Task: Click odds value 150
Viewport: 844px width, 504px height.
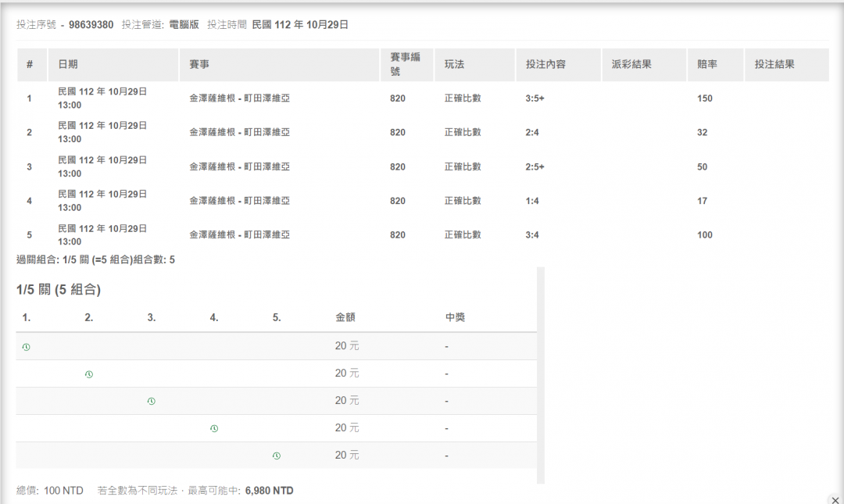Action: pyautogui.click(x=705, y=98)
